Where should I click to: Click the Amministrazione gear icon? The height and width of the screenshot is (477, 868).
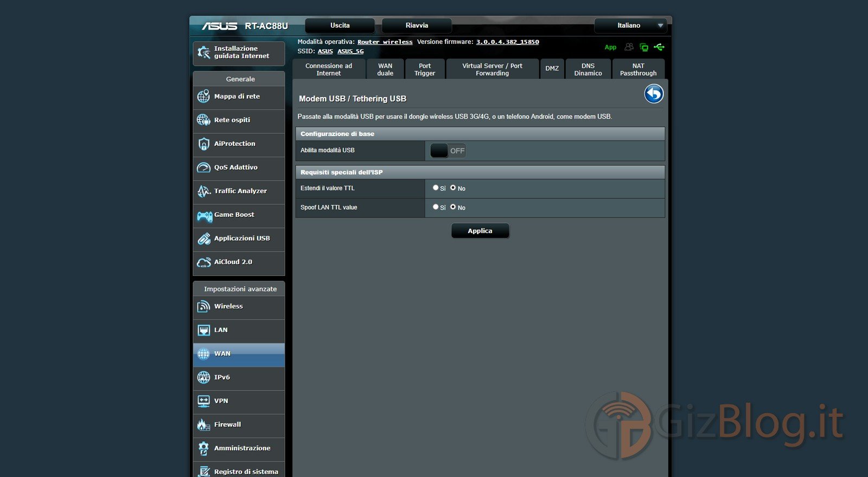[x=203, y=448]
